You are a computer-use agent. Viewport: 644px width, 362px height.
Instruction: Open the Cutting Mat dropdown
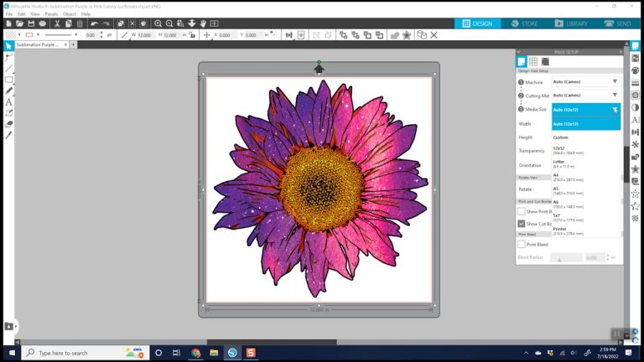[x=585, y=96]
